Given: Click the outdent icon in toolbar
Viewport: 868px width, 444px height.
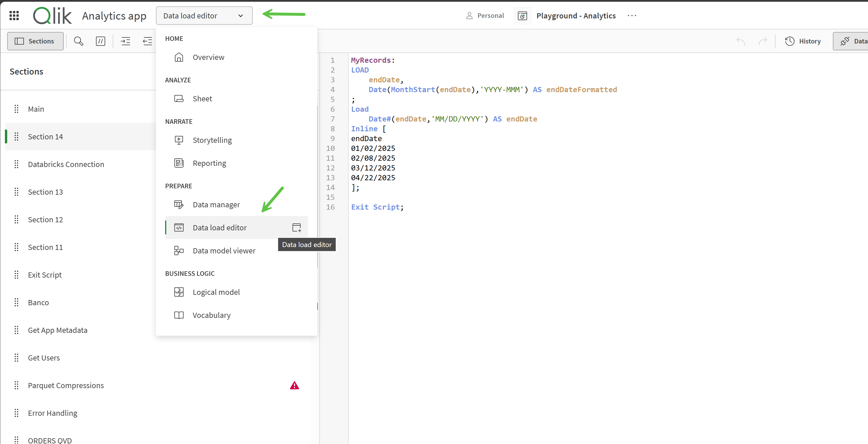Looking at the screenshot, I should click(147, 41).
